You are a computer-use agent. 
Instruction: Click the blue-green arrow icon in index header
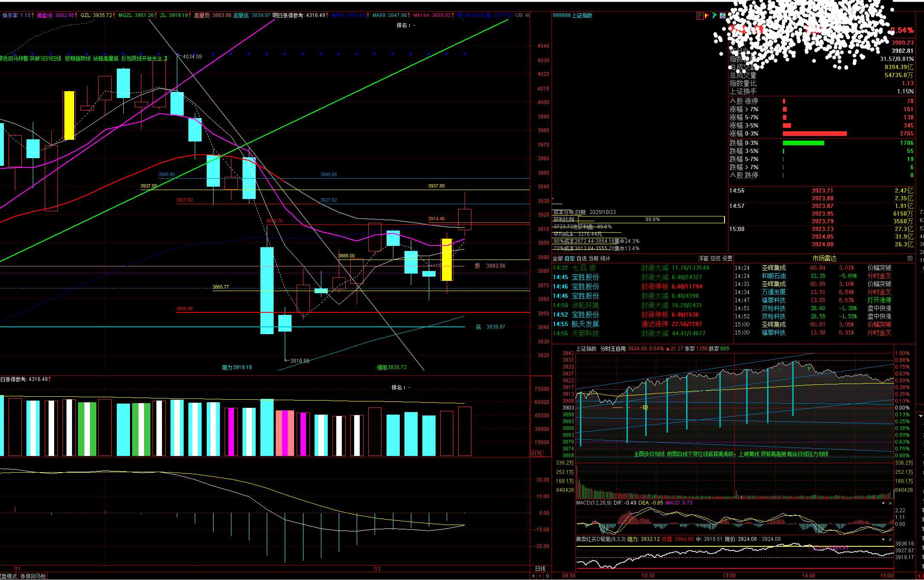(715, 16)
